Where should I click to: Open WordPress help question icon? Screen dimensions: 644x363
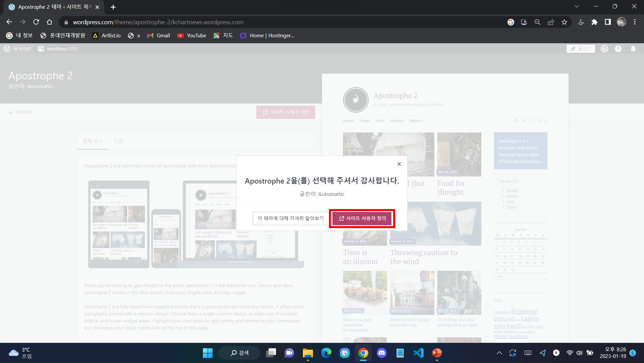click(618, 49)
